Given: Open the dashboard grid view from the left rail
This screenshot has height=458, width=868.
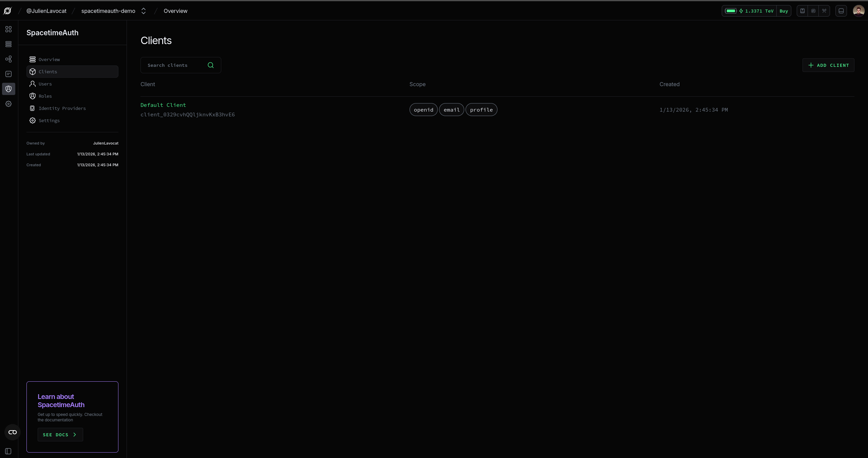Looking at the screenshot, I should point(8,29).
